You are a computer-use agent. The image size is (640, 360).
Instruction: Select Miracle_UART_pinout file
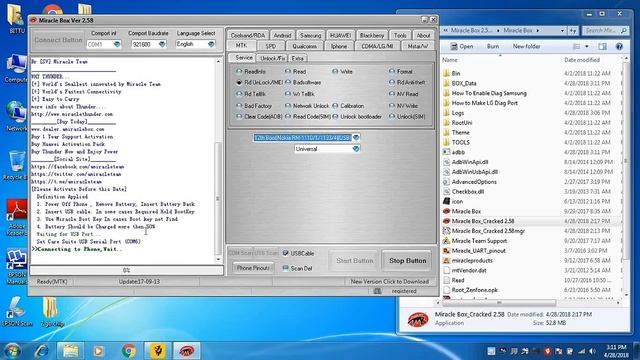pos(478,251)
